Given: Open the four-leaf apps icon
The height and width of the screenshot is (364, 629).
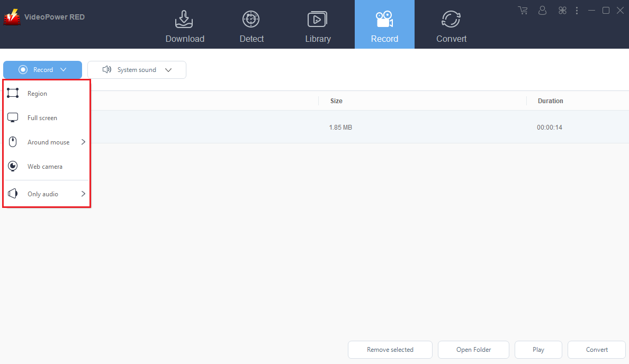Looking at the screenshot, I should [x=562, y=11].
